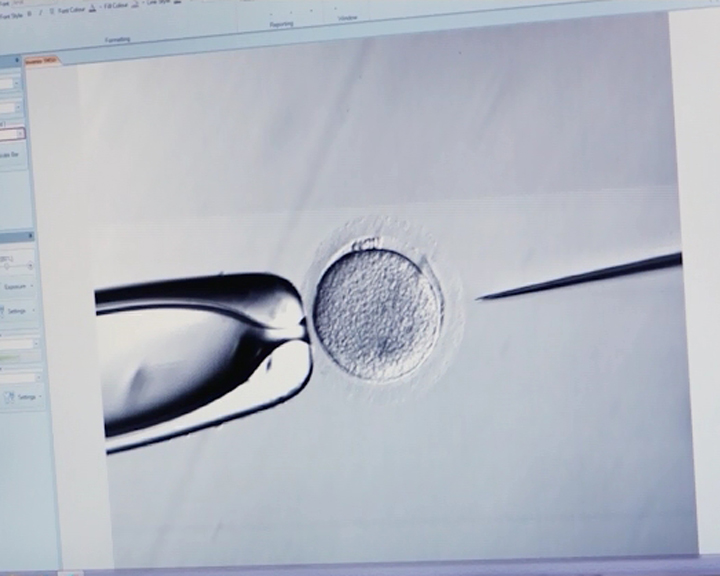720x576 pixels.
Task: Click the Font Colour icon
Action: click(92, 8)
